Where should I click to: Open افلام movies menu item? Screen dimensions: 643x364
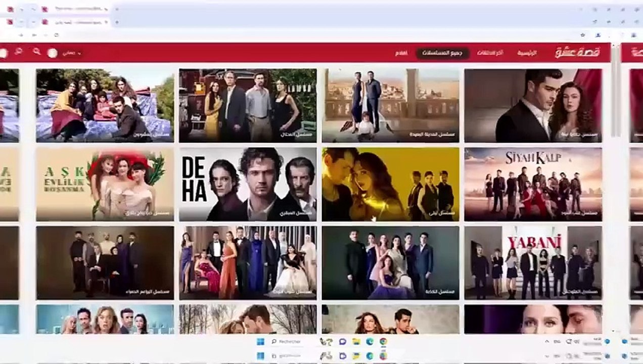point(402,53)
